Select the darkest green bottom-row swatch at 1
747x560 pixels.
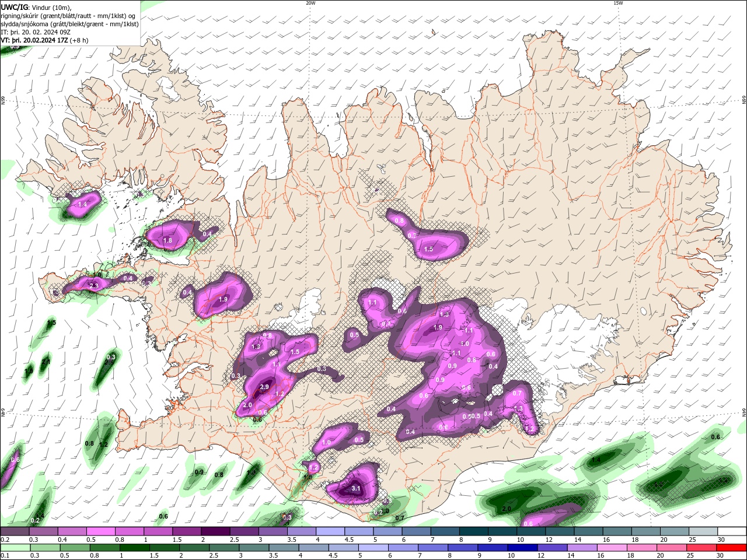pos(134,548)
